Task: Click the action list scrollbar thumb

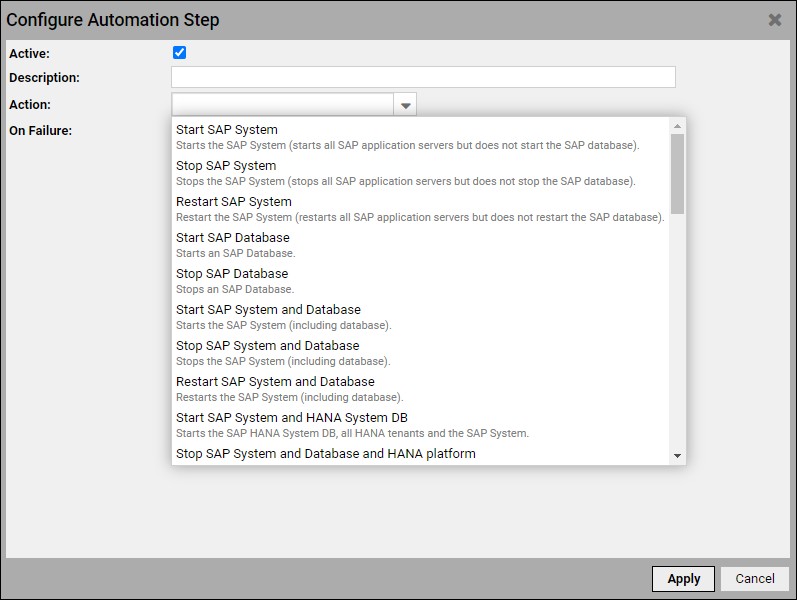Action: pos(677,174)
